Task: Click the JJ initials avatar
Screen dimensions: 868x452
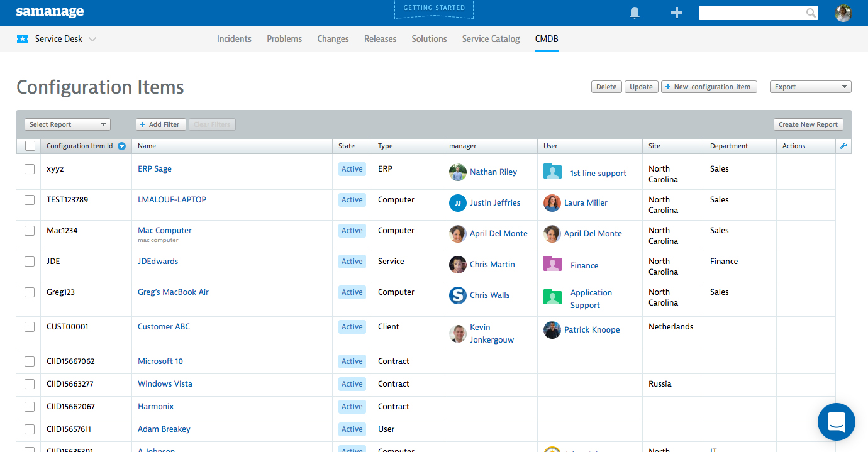Action: click(458, 203)
